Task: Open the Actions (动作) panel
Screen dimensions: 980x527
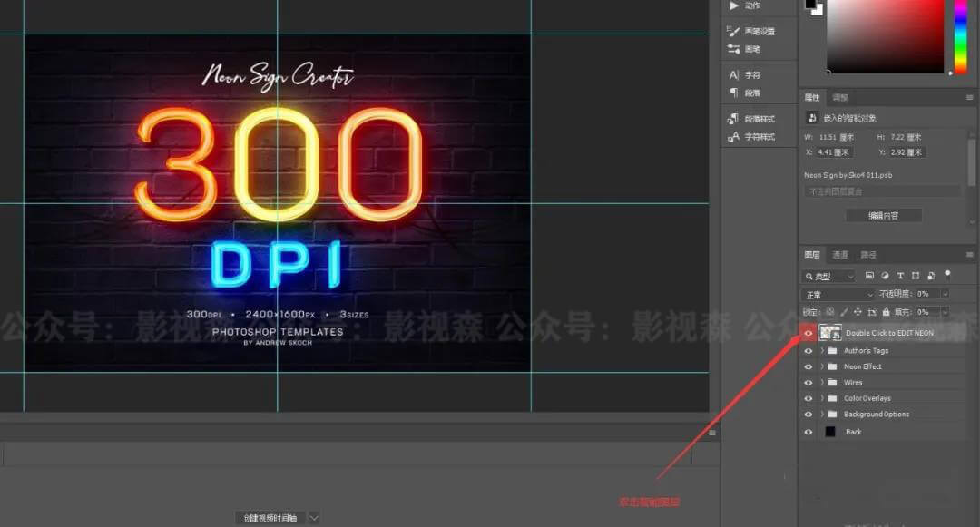Action: click(x=744, y=5)
